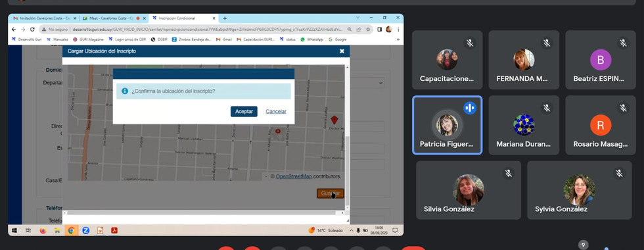This screenshot has width=644, height=250.
Task: Open Task View in the taskbar
Action: [x=28, y=230]
